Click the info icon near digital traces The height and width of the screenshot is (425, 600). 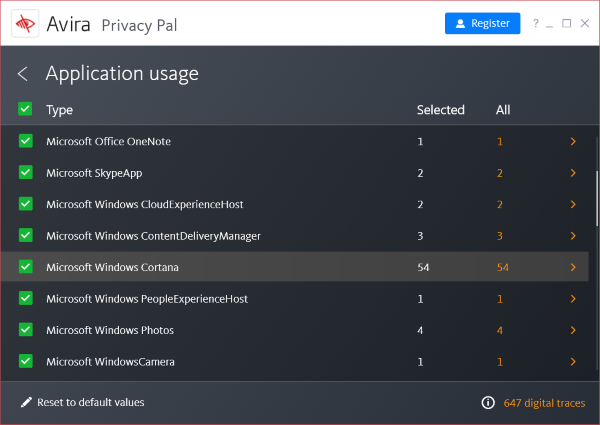488,402
